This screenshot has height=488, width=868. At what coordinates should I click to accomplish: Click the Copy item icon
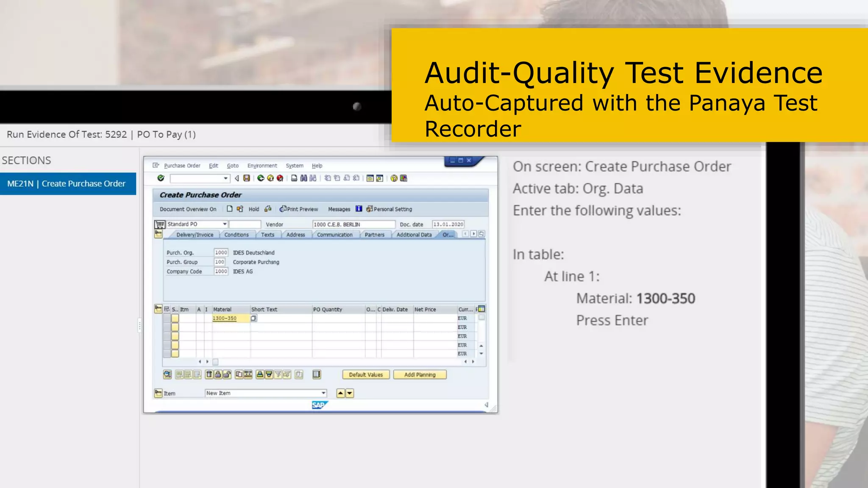[239, 374]
